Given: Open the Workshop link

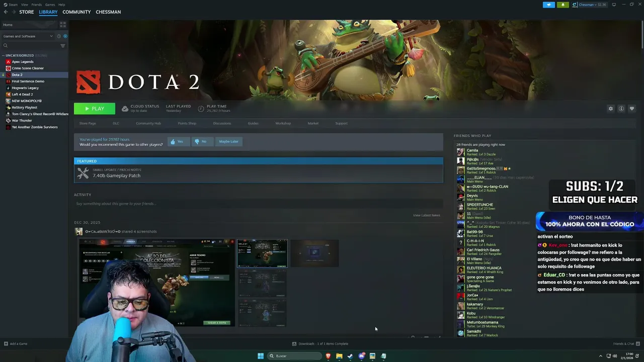Looking at the screenshot, I should (x=283, y=123).
